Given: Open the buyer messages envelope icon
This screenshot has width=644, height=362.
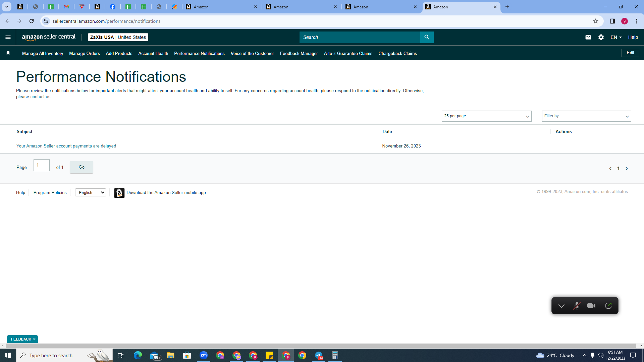Looking at the screenshot, I should pos(588,37).
